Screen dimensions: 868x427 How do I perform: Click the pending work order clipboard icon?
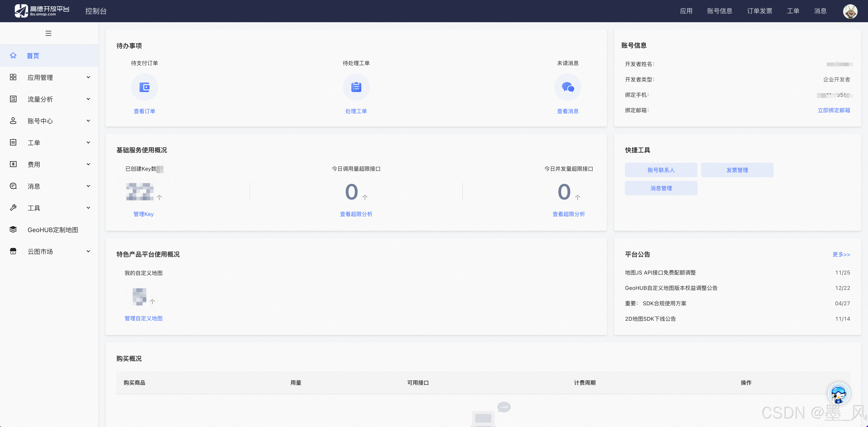coord(356,87)
